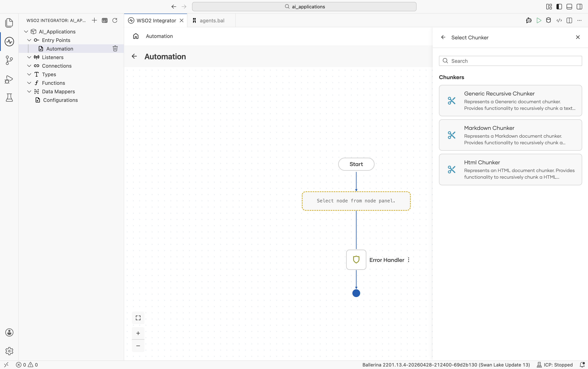Collapse the Entry Points section

point(29,40)
